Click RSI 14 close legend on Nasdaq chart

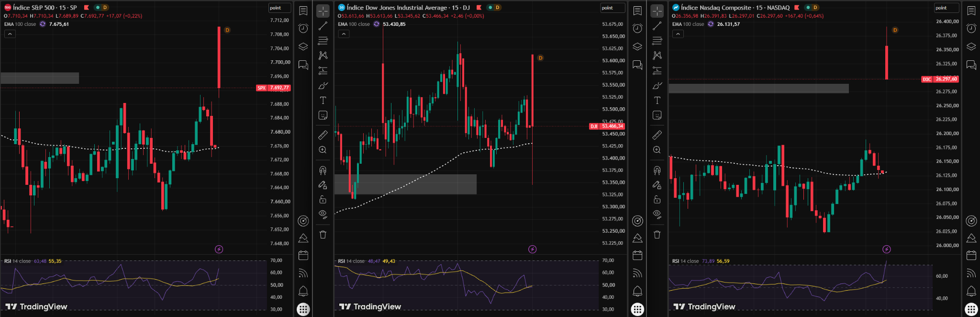point(685,261)
